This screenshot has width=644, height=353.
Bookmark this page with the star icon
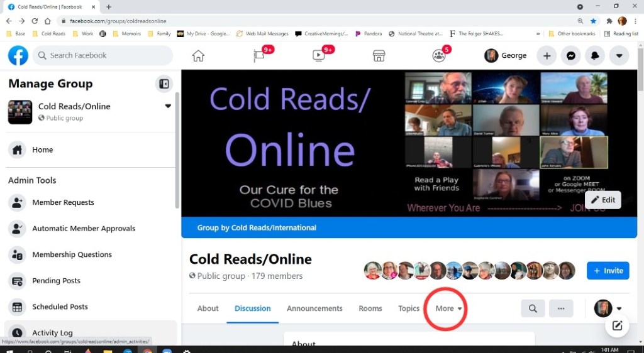click(x=593, y=21)
